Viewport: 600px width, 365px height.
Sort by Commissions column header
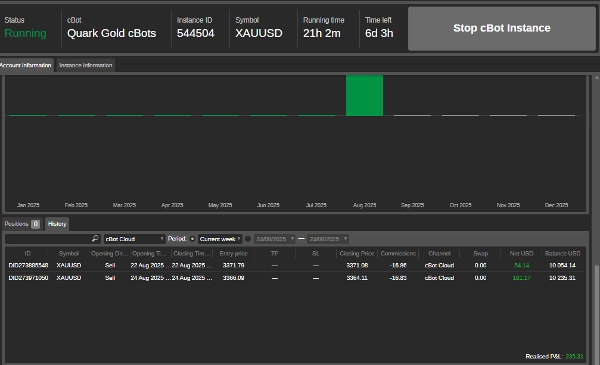(398, 253)
